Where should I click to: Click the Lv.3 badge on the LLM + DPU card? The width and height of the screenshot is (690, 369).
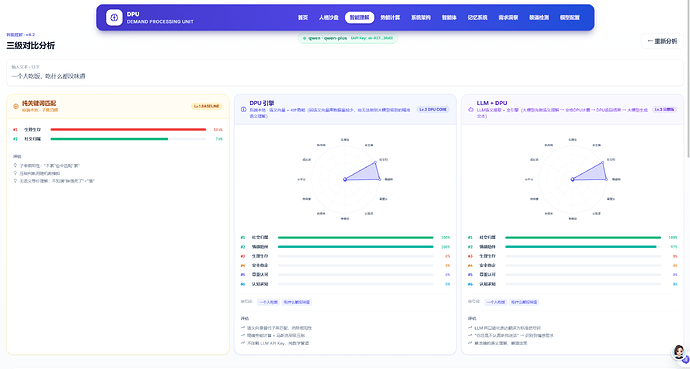(x=664, y=109)
